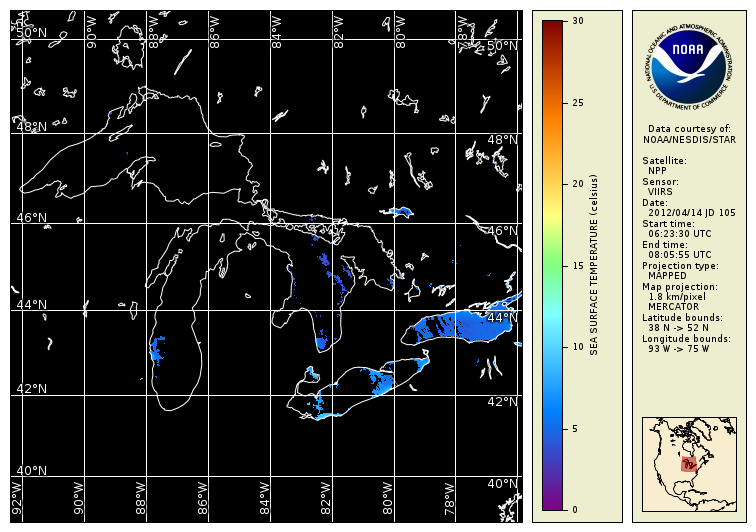This screenshot has height=532, width=756.
Task: Click the 'Satellite:' label
Action: [x=664, y=161]
